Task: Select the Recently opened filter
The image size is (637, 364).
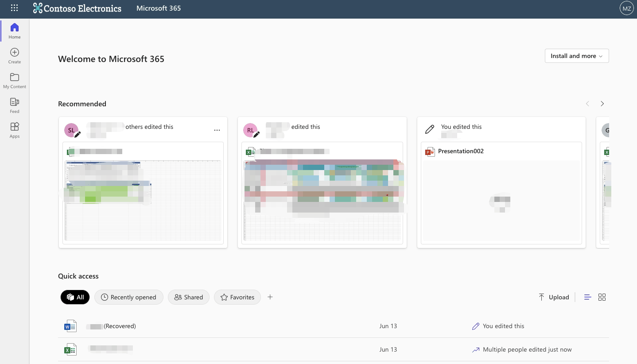Action: click(129, 297)
